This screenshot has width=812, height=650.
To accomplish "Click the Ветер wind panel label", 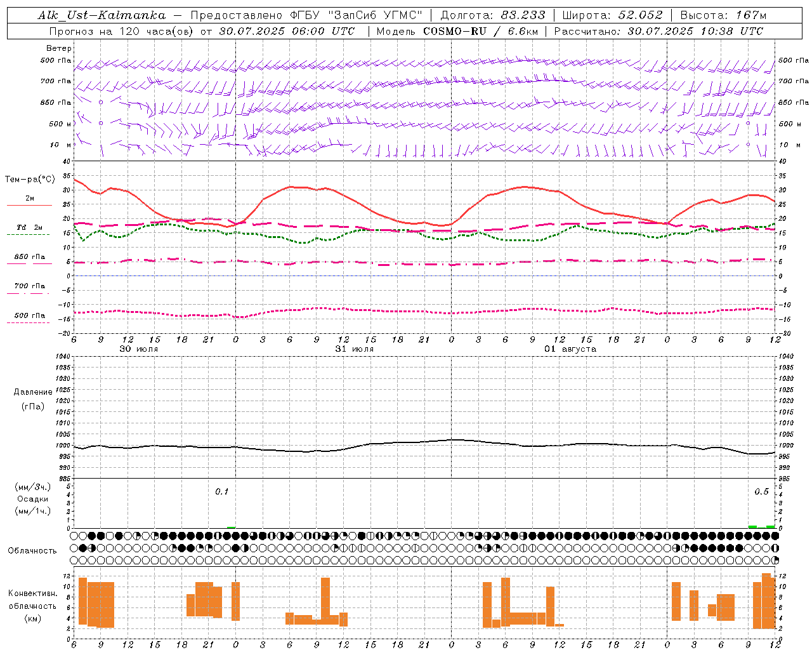I will pos(59,48).
